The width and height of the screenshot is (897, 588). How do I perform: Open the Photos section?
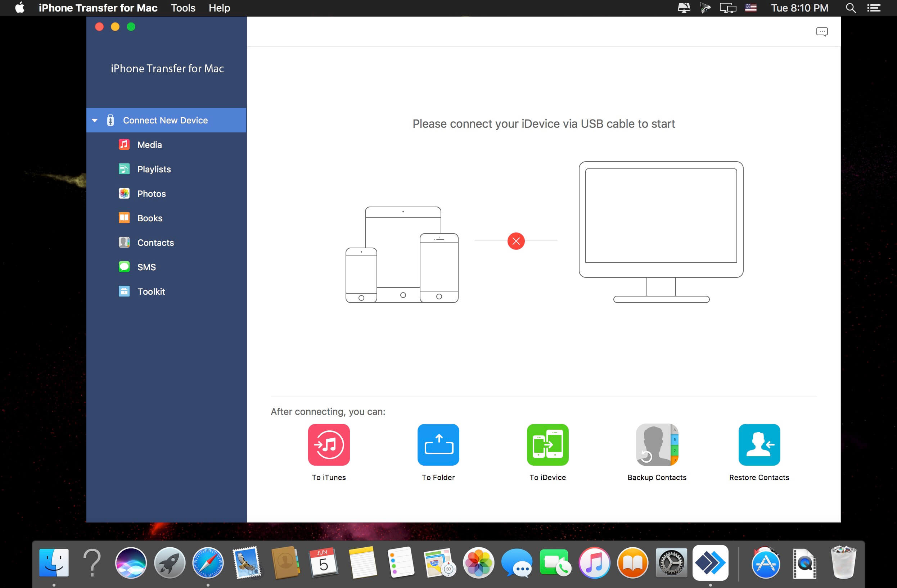tap(152, 193)
